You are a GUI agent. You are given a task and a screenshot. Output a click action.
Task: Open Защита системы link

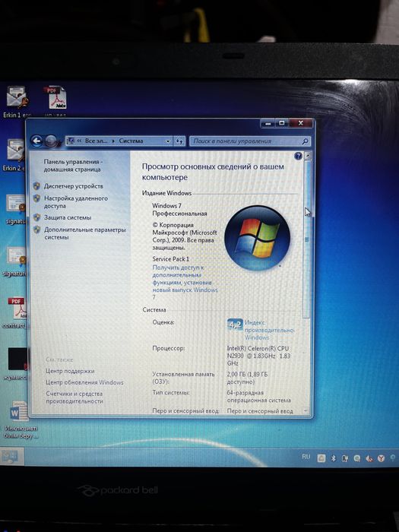coord(68,217)
